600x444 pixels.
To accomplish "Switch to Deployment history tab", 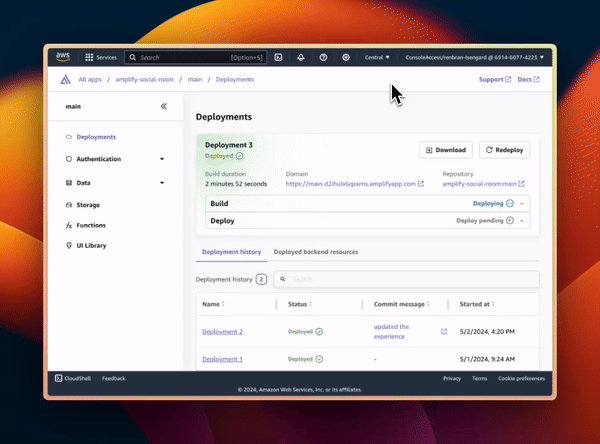I will (x=232, y=252).
